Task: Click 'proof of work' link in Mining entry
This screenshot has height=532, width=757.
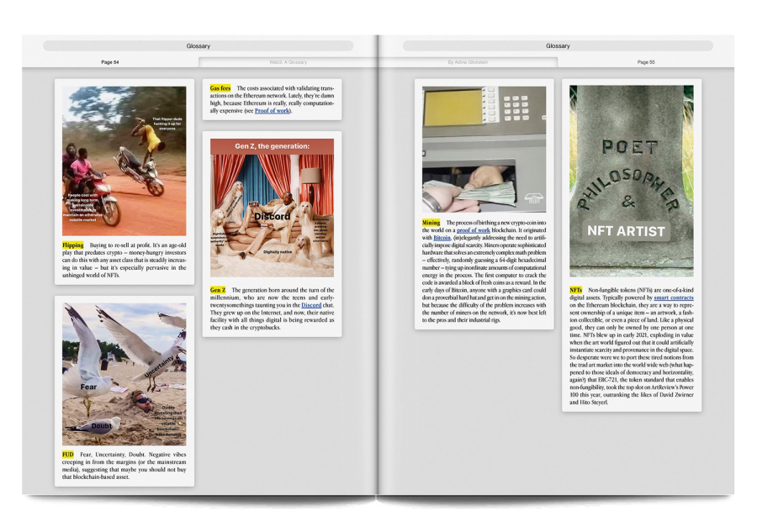Action: [x=473, y=229]
